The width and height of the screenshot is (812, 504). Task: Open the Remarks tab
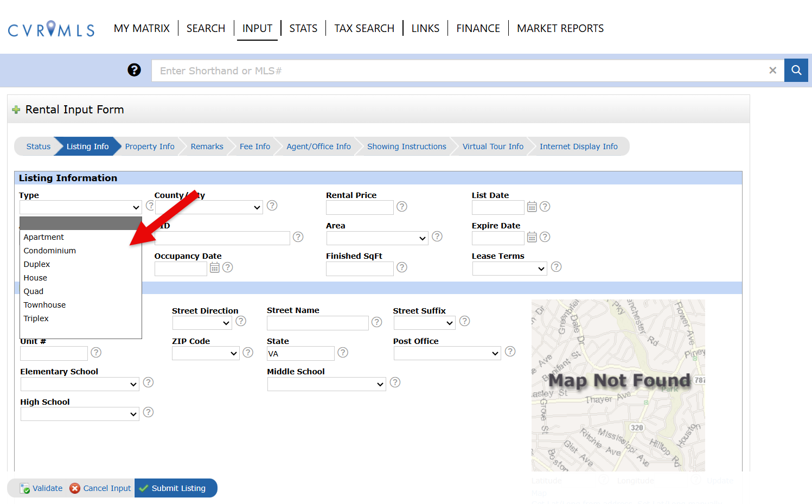pyautogui.click(x=207, y=146)
